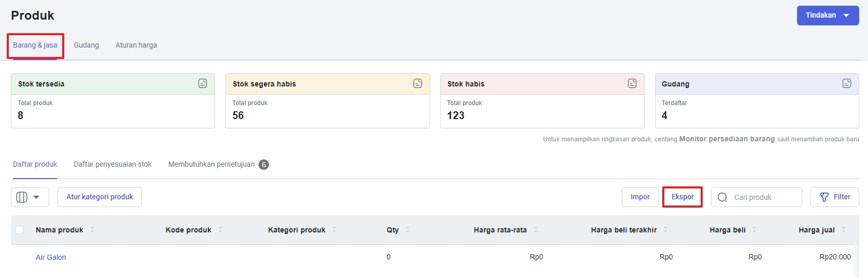Viewport: 868px width, 278px height.
Task: Switch to the Gudang tab
Action: pyautogui.click(x=86, y=46)
